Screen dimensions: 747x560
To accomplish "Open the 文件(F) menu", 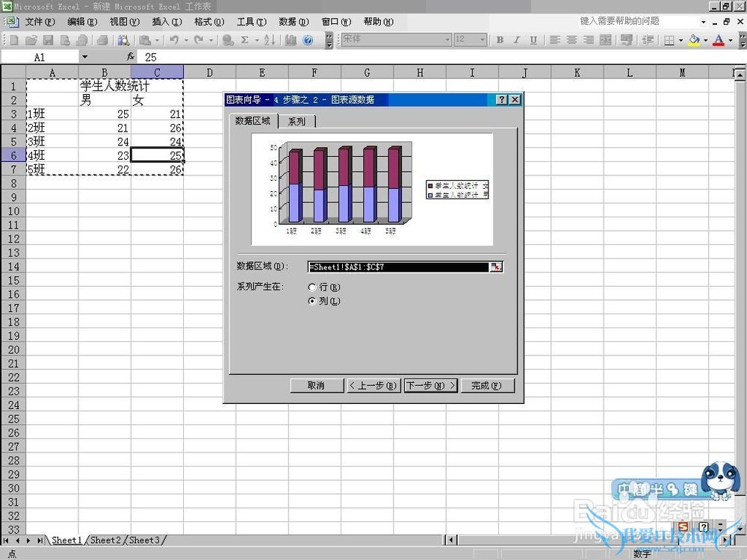I will [x=40, y=22].
